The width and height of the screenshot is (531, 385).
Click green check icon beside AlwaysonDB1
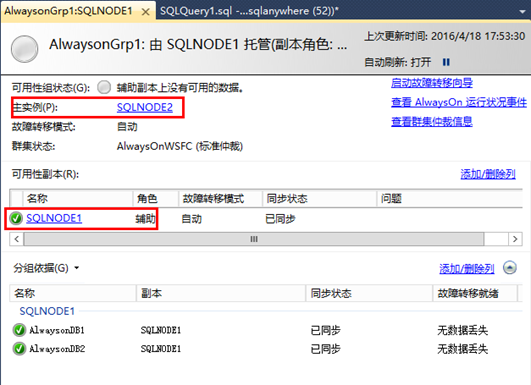[19, 330]
